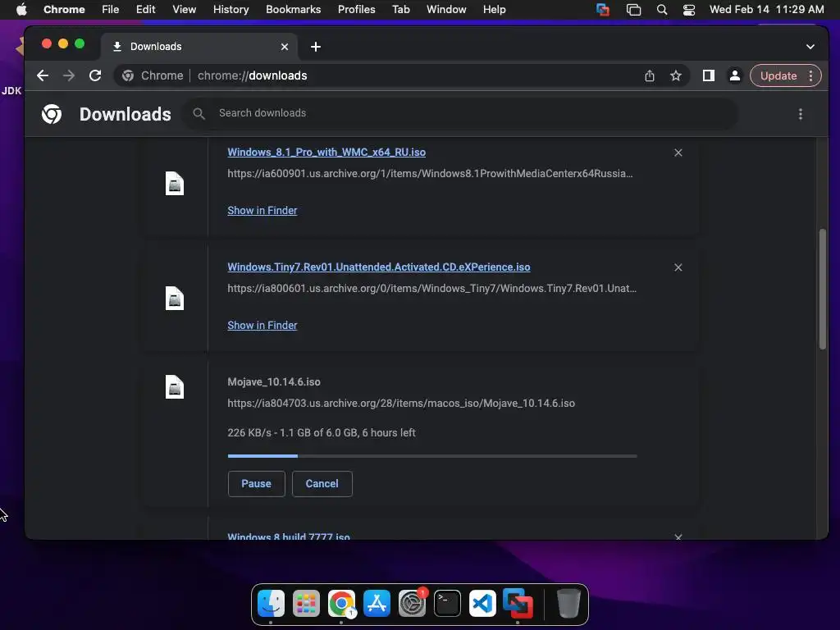Open System Preferences from the Dock
This screenshot has height=630, width=840.
click(x=412, y=603)
